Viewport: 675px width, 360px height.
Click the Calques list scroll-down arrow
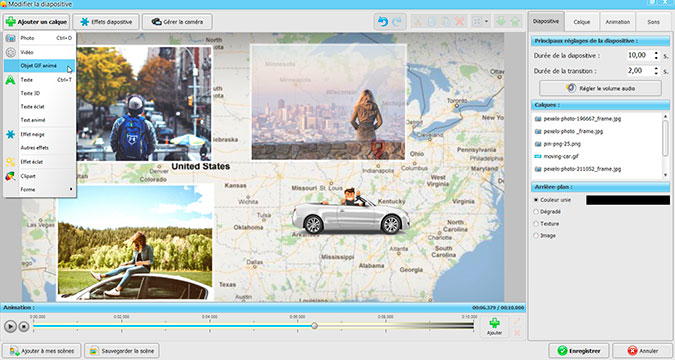(x=666, y=175)
